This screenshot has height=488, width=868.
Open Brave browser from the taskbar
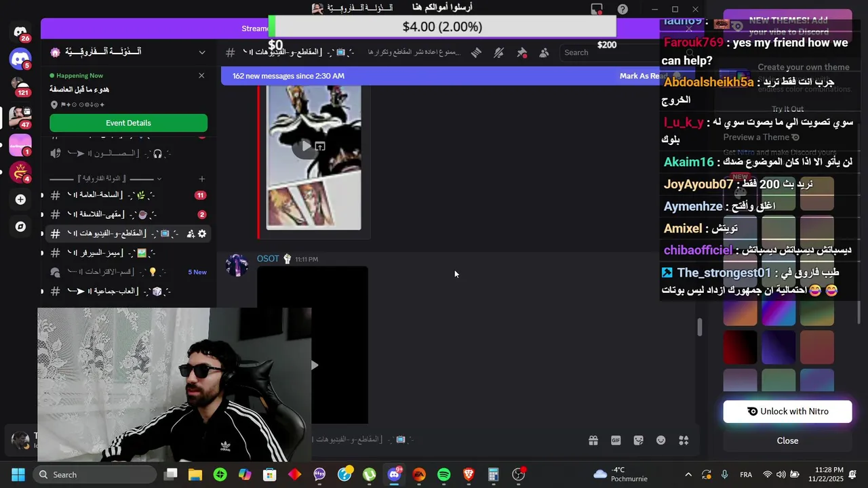click(x=469, y=474)
